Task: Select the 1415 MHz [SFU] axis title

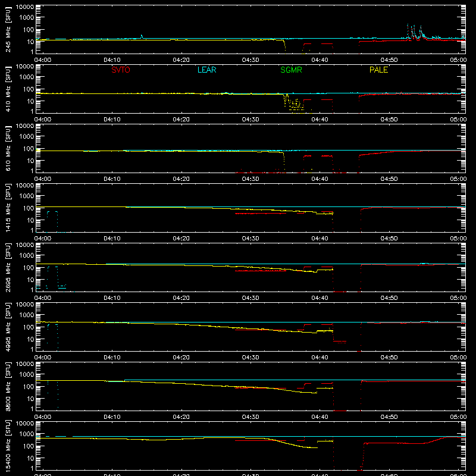Action: (x=8, y=208)
